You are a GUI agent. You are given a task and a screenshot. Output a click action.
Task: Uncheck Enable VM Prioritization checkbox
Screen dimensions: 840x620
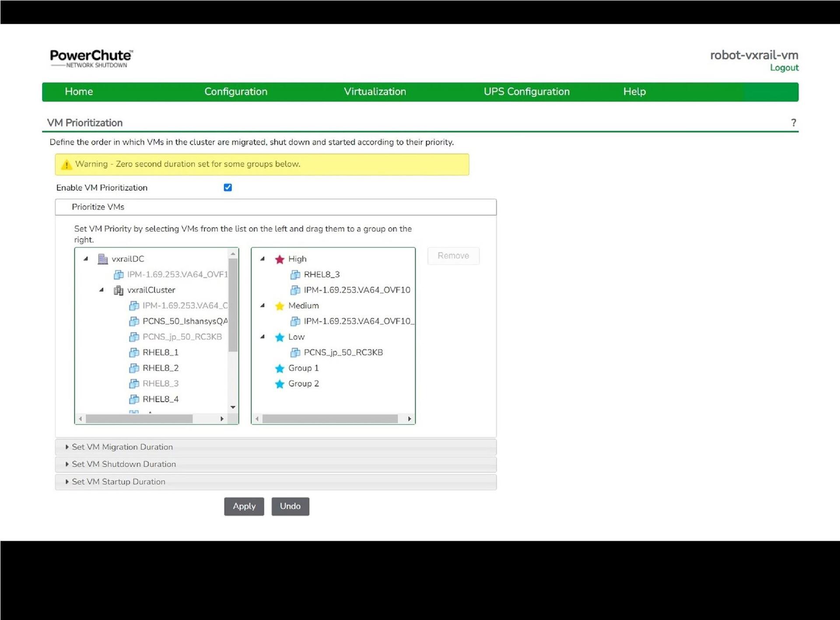[227, 188]
